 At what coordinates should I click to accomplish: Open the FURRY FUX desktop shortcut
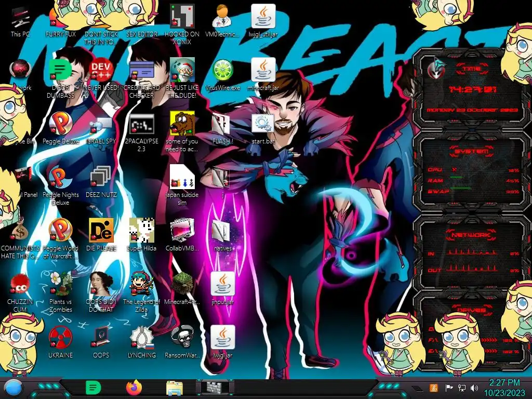(60, 22)
